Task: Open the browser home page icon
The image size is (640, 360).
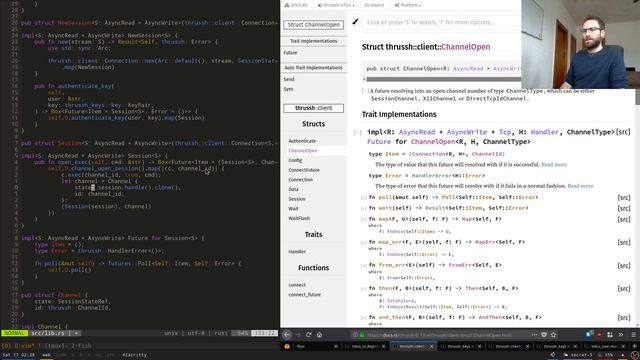Action: (319, 335)
